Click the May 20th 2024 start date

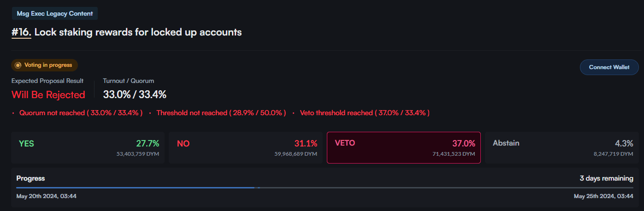click(46, 196)
